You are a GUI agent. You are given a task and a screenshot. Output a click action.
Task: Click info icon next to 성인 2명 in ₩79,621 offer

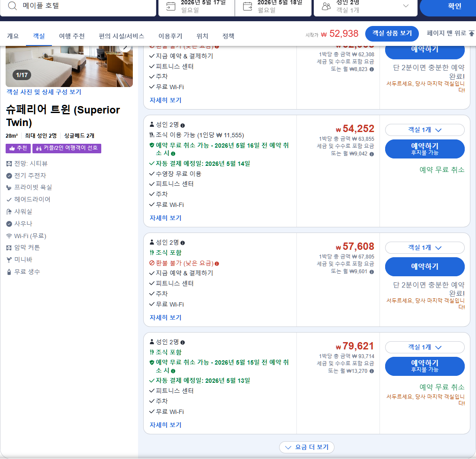tap(183, 343)
